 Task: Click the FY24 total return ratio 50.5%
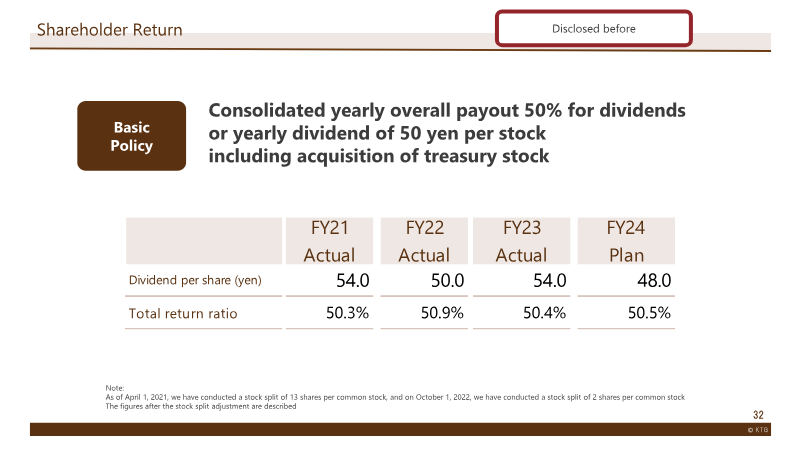click(x=649, y=313)
